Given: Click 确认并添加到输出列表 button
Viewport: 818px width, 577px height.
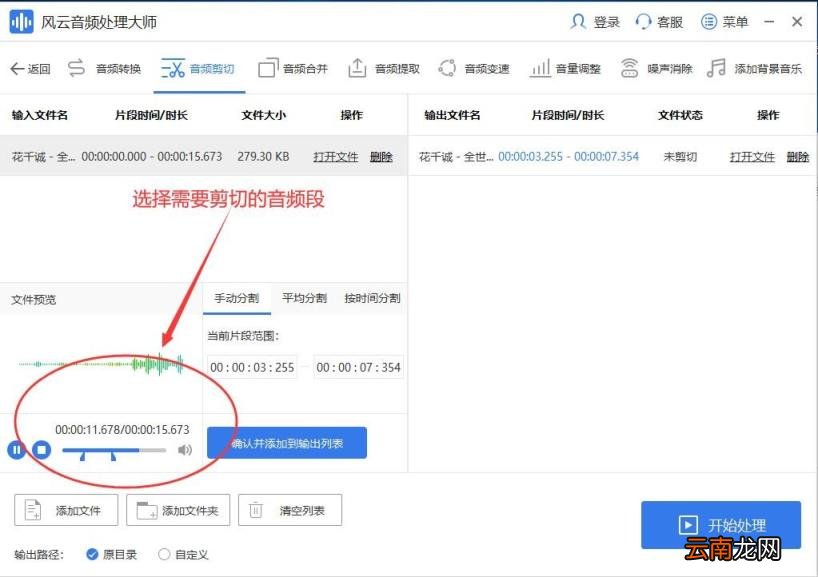Looking at the screenshot, I should click(287, 443).
